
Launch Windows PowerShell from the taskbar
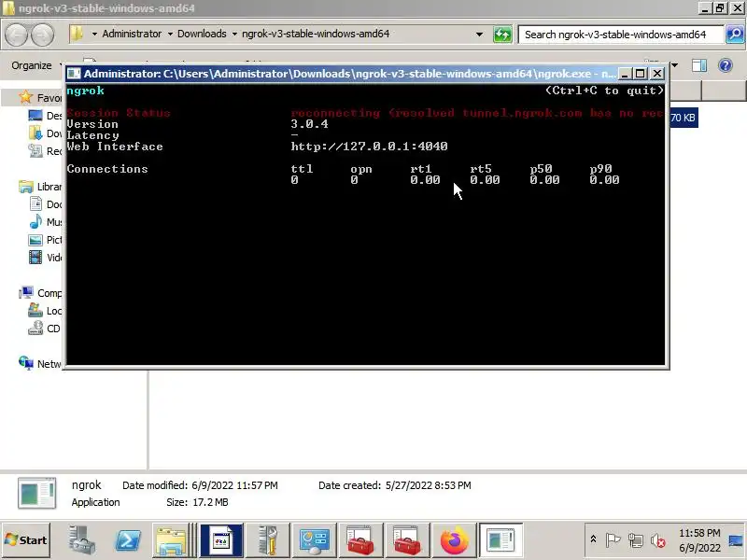tap(127, 540)
